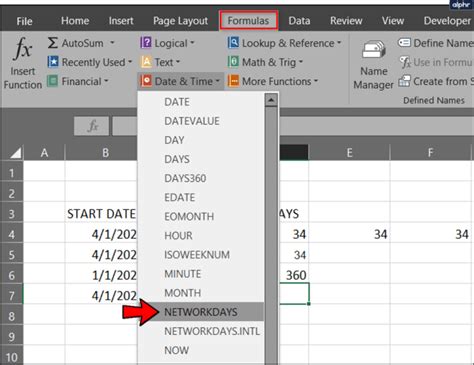
Task: Open the Name Manager
Action: coord(374,64)
